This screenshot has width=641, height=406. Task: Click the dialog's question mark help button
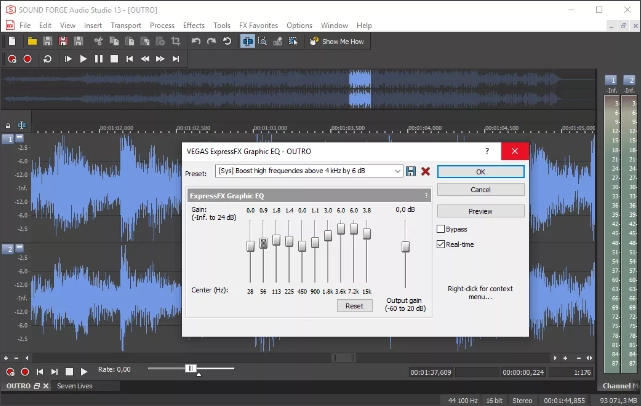(487, 150)
